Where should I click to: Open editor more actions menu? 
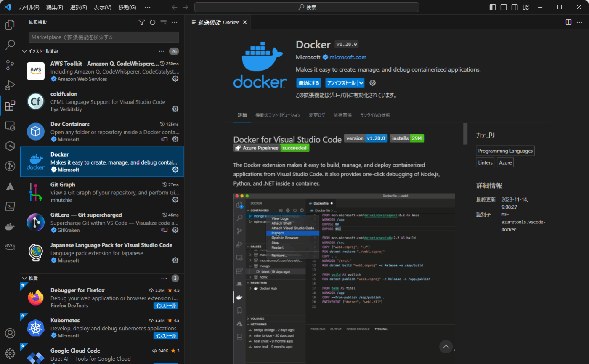click(579, 22)
